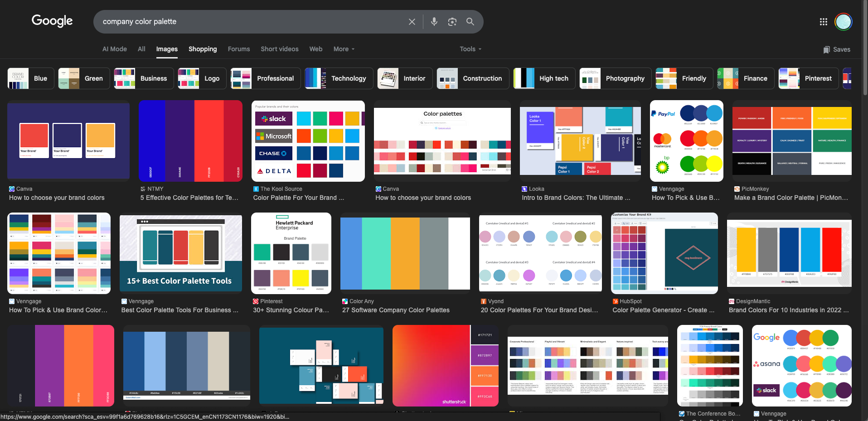Screen dimensions: 868x421
Task: Expand the Tools dropdown
Action: click(470, 49)
